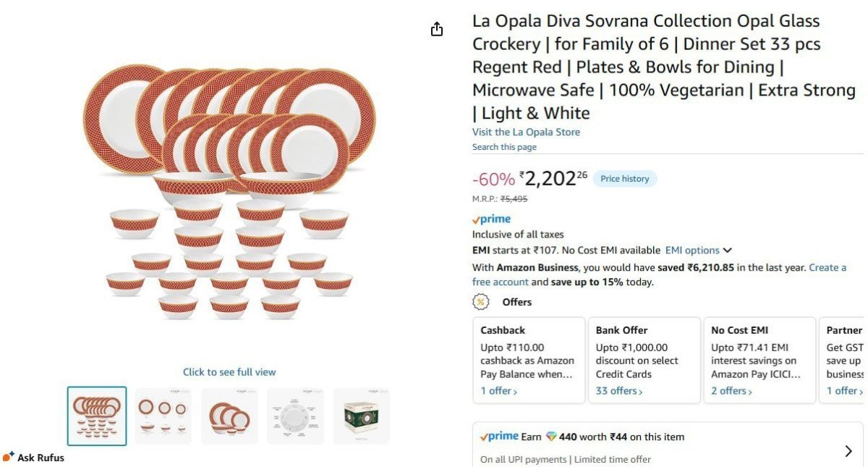The width and height of the screenshot is (868, 467).
Task: Visit the La Opala Store
Action: 527,131
